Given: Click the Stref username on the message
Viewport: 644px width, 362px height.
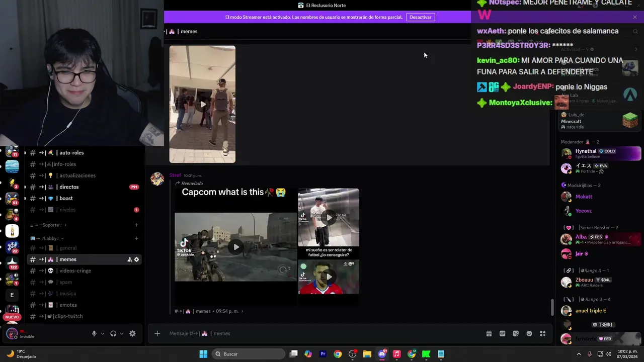Looking at the screenshot, I should (x=175, y=175).
